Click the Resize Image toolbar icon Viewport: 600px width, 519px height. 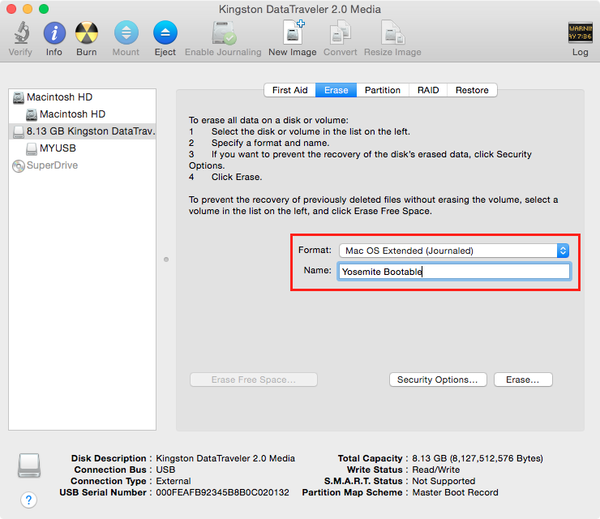[393, 33]
